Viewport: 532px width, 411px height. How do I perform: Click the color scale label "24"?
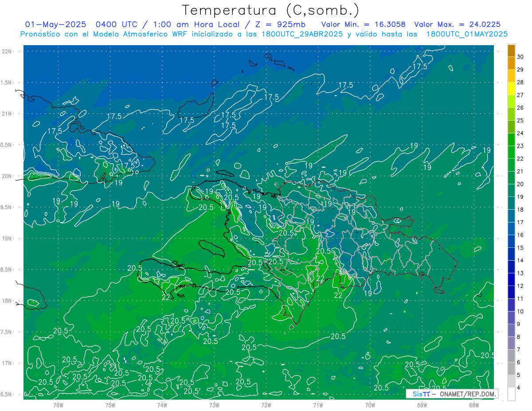pos(520,133)
